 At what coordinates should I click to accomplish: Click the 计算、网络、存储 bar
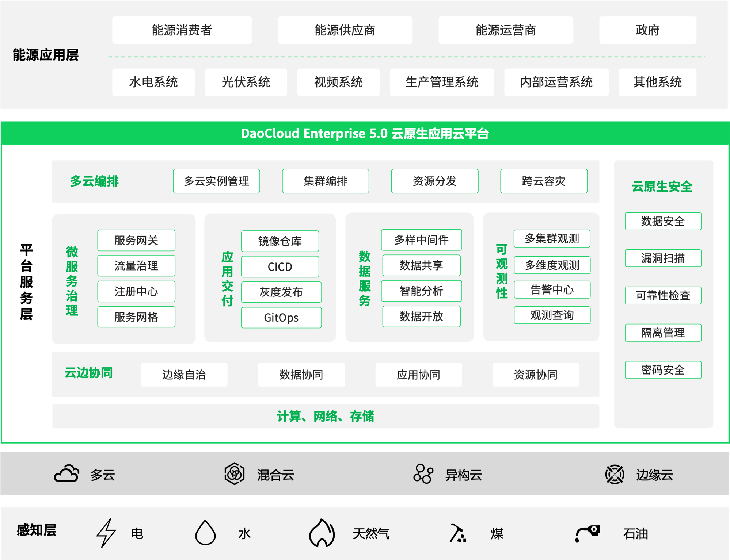click(326, 416)
